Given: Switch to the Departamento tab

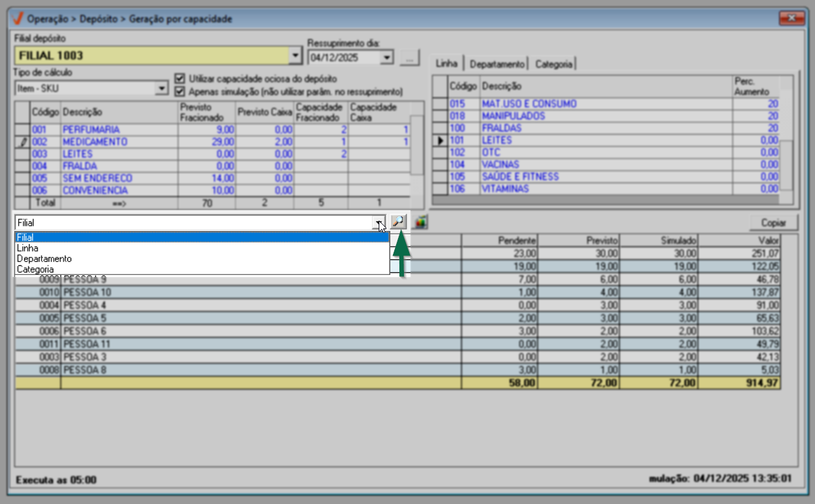Looking at the screenshot, I should coord(497,64).
